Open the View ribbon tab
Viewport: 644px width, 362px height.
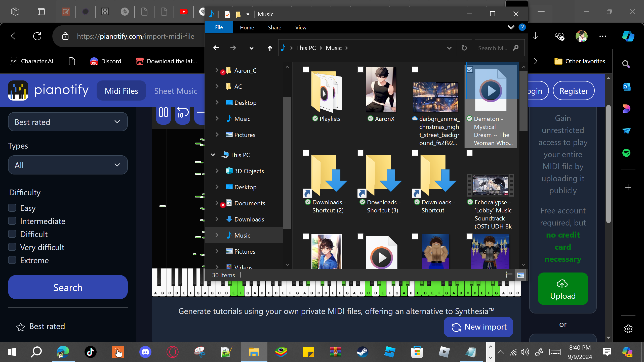(x=301, y=27)
